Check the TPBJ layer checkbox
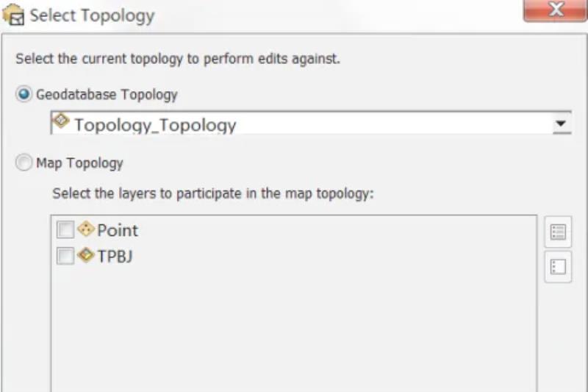 [65, 256]
